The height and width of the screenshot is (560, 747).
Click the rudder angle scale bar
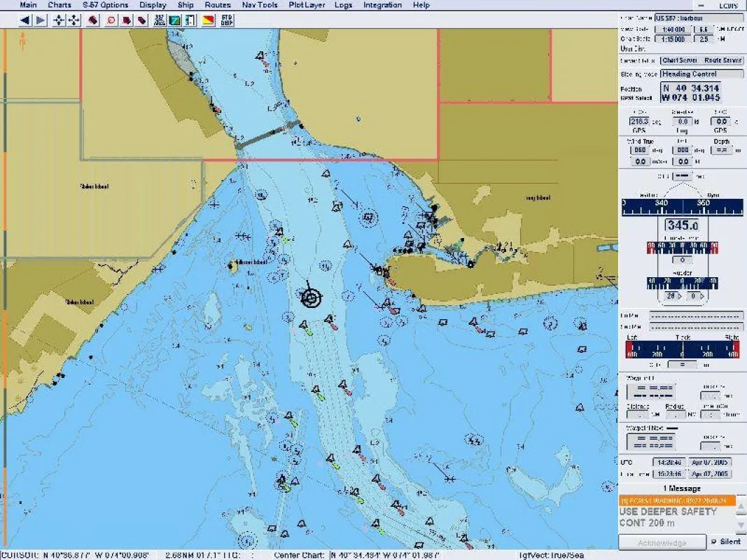point(682,283)
